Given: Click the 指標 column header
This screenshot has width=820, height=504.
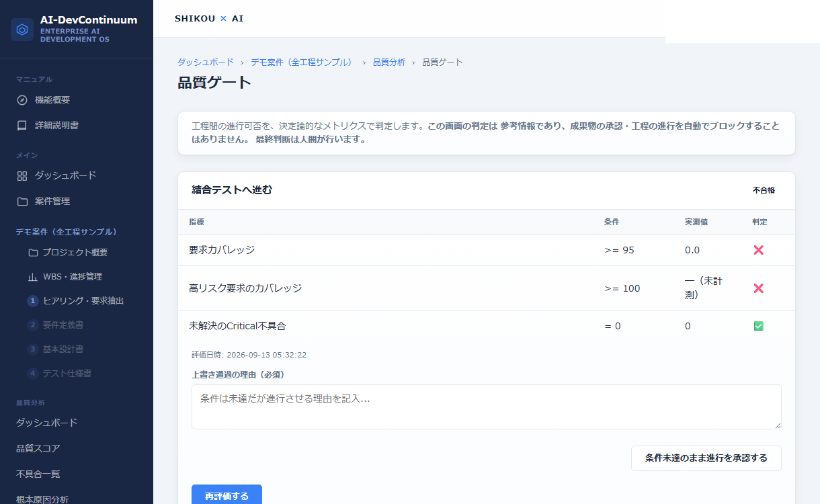Looking at the screenshot, I should coord(196,222).
